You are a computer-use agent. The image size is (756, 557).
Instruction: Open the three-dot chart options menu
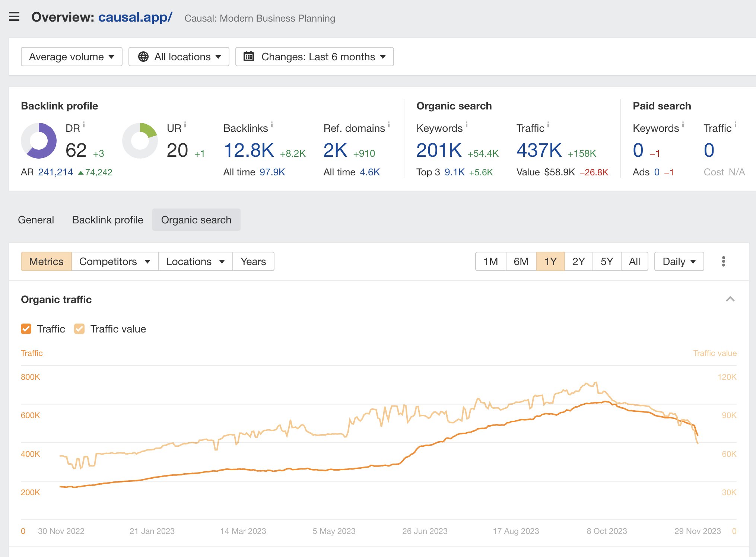pyautogui.click(x=724, y=261)
